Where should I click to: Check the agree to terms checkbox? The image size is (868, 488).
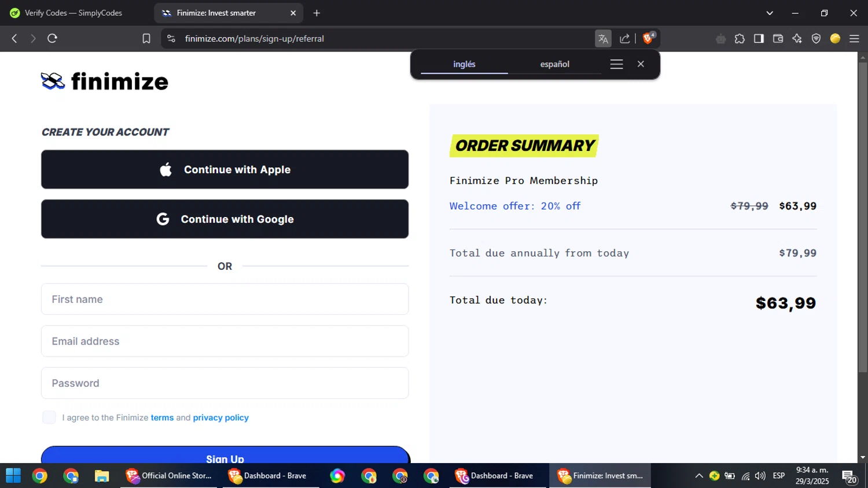[x=49, y=417]
